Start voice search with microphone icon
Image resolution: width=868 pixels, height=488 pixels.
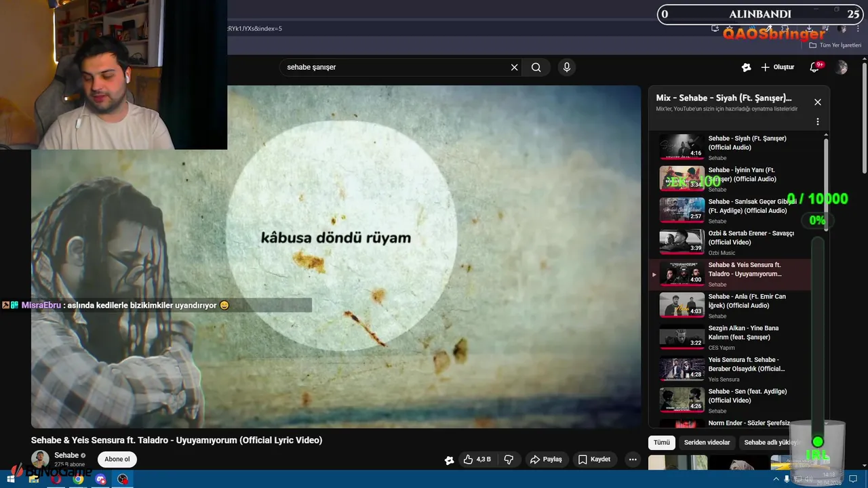567,67
